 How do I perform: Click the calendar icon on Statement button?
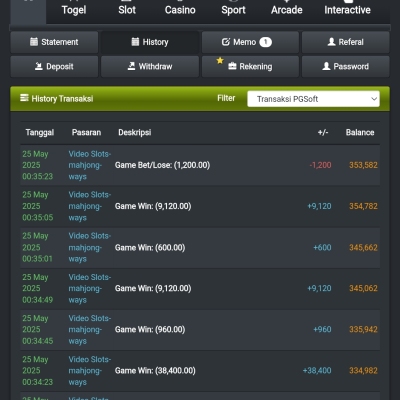34,42
